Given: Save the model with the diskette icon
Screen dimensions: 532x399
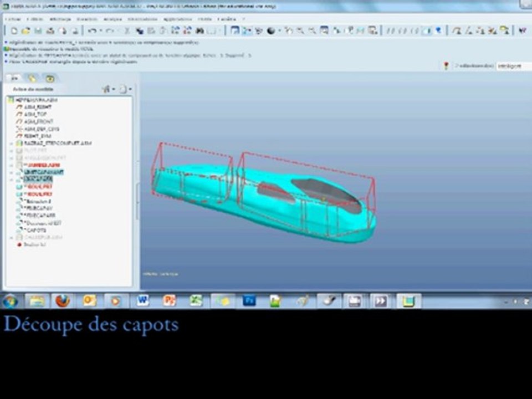Looking at the screenshot, I should (x=38, y=31).
